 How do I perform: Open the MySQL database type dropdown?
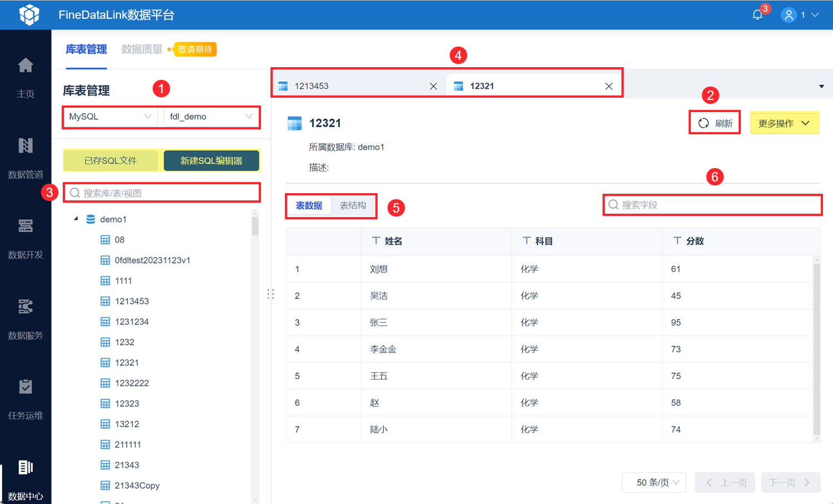click(110, 117)
